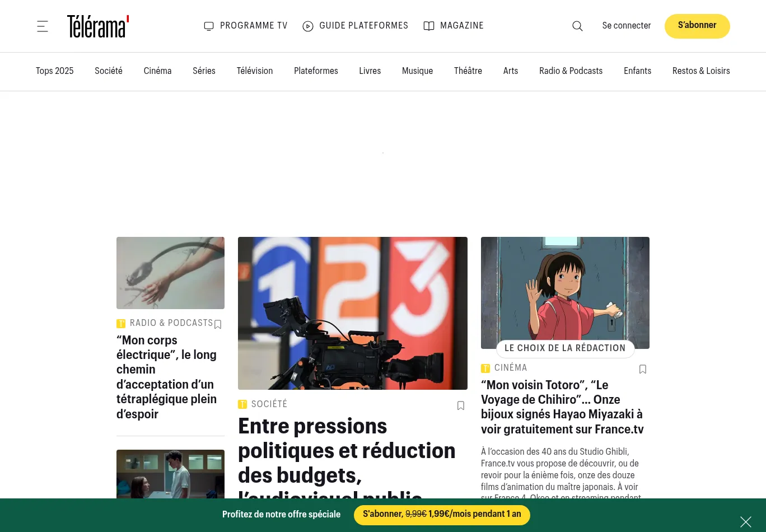Go to the Séries section
This screenshot has width=766, height=532.
coord(204,71)
